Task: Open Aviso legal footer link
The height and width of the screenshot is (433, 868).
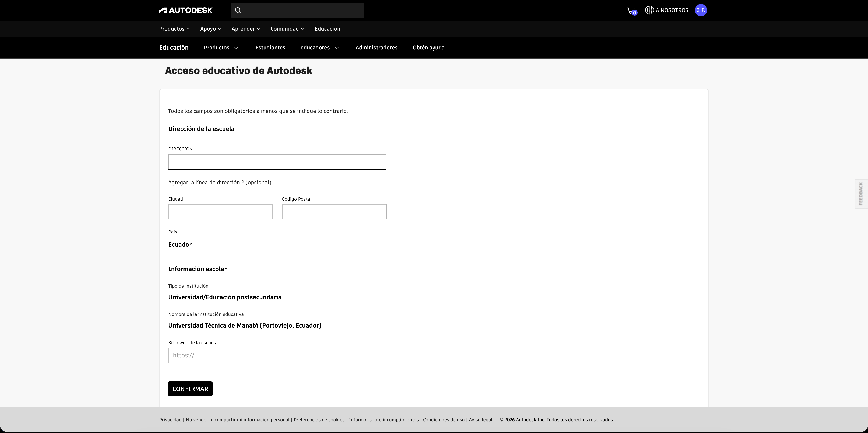Action: tap(480, 420)
